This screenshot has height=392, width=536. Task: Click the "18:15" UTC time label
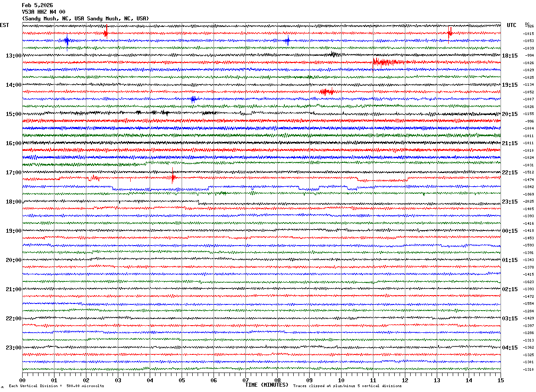pos(510,56)
